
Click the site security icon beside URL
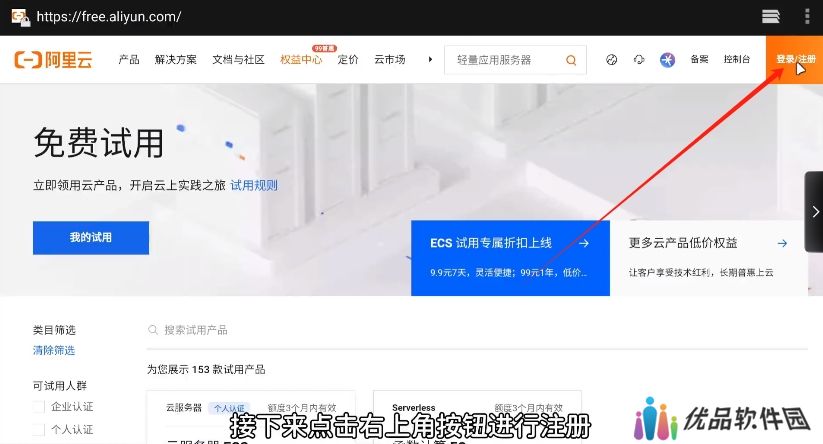point(20,17)
